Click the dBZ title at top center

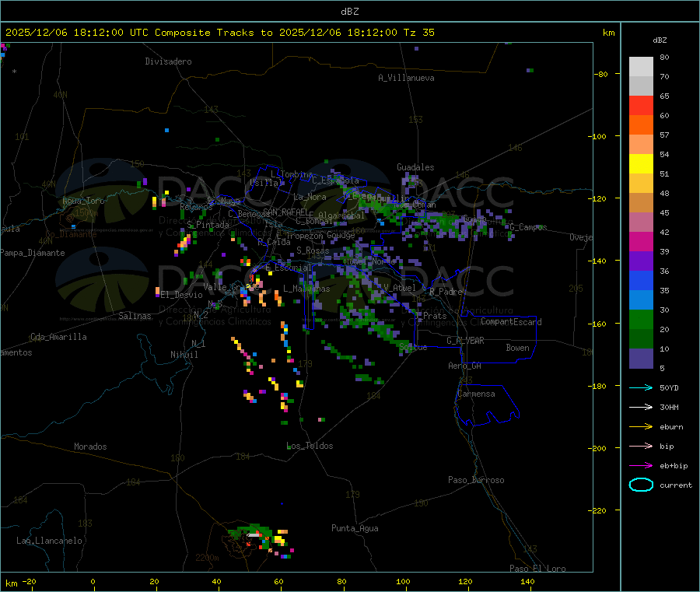click(x=349, y=12)
